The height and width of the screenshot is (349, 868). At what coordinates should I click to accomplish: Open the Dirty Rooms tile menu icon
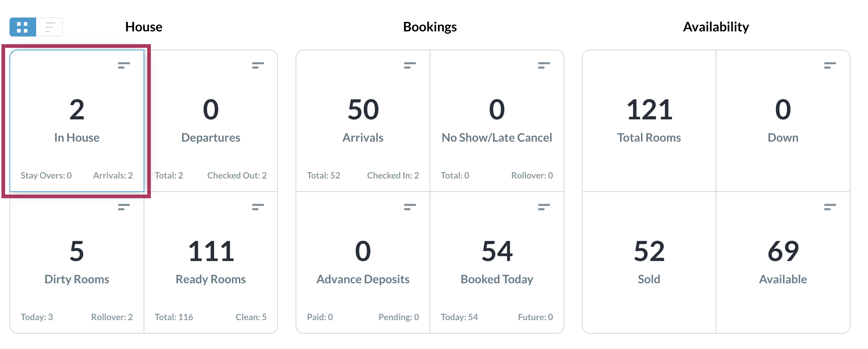click(x=124, y=207)
